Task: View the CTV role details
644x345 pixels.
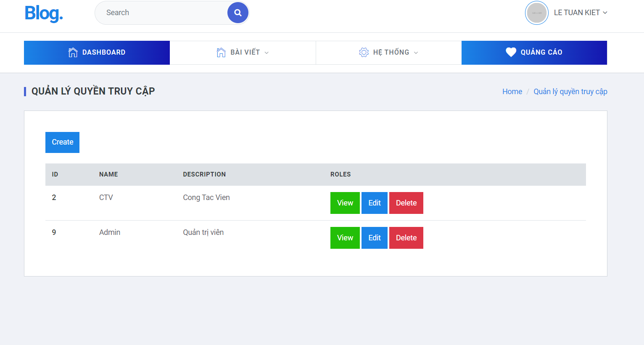Action: [x=345, y=203]
